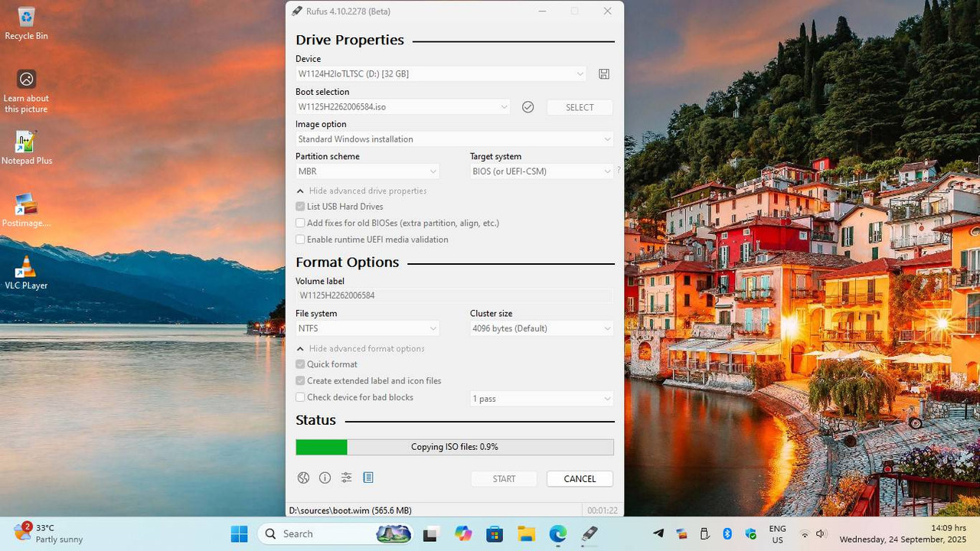Viewport: 980px width, 551px height.
Task: Click the SELECT button
Action: 580,107
